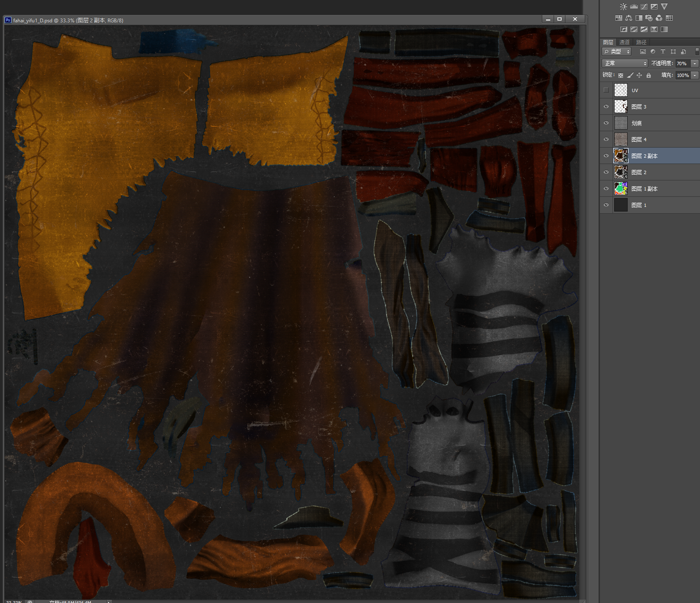Add a Levels adjustment layer
This screenshot has width=700, height=603.
(634, 6)
